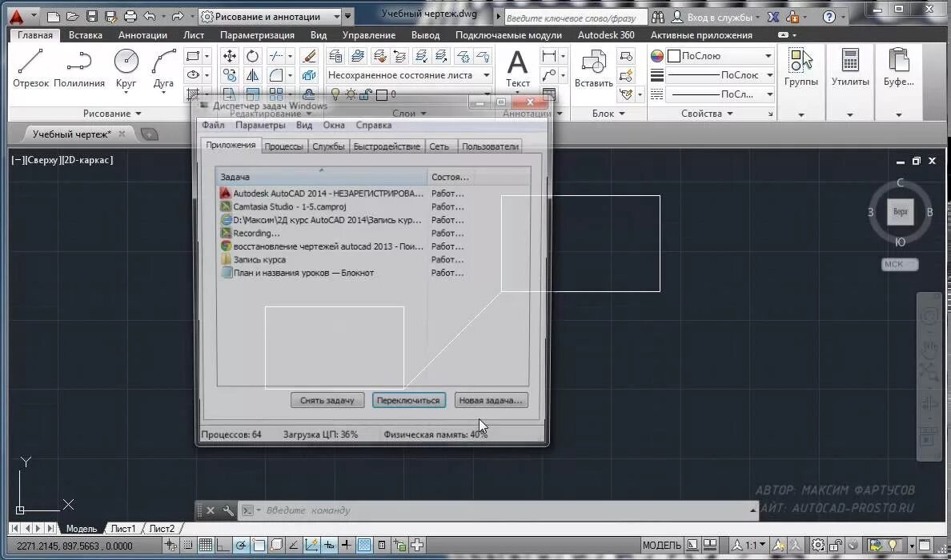The height and width of the screenshot is (560, 951).
Task: Switch to the Параметризация ribbon tab
Action: 257,35
